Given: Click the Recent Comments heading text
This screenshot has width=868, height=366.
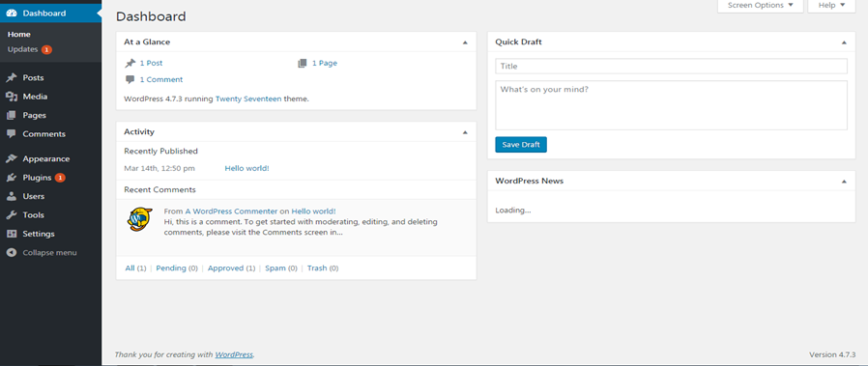Looking at the screenshot, I should [160, 189].
